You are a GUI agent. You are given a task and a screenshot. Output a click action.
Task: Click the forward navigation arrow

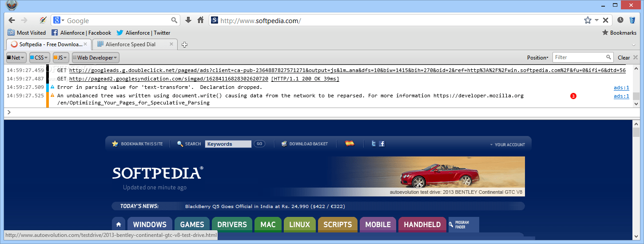coord(24,20)
